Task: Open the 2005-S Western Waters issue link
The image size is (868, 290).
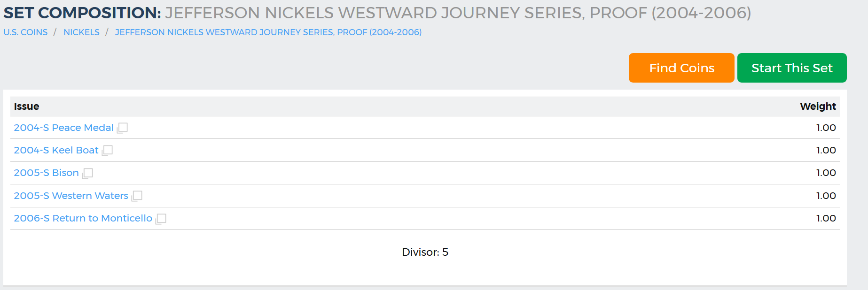Action: point(71,196)
